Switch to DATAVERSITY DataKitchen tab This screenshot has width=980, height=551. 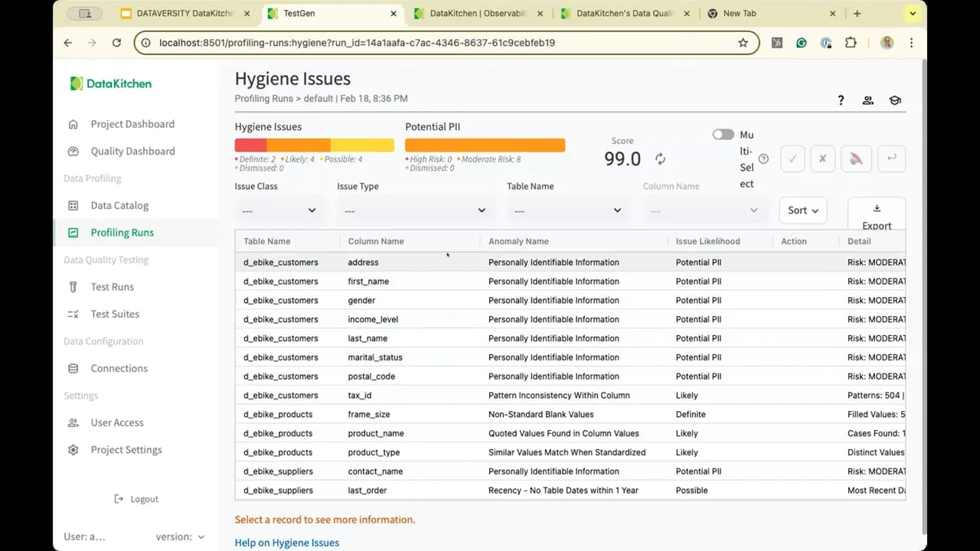click(x=187, y=14)
